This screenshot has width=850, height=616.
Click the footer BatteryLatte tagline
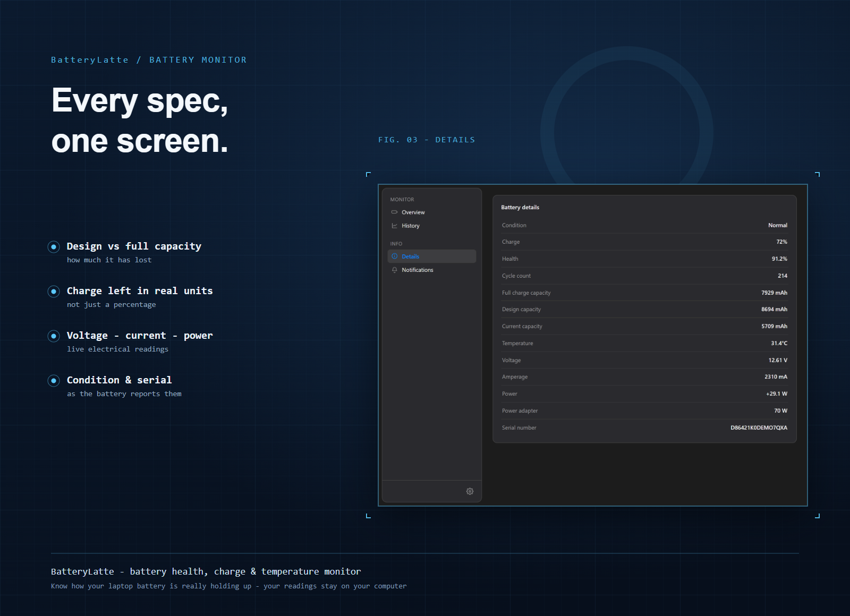206,571
